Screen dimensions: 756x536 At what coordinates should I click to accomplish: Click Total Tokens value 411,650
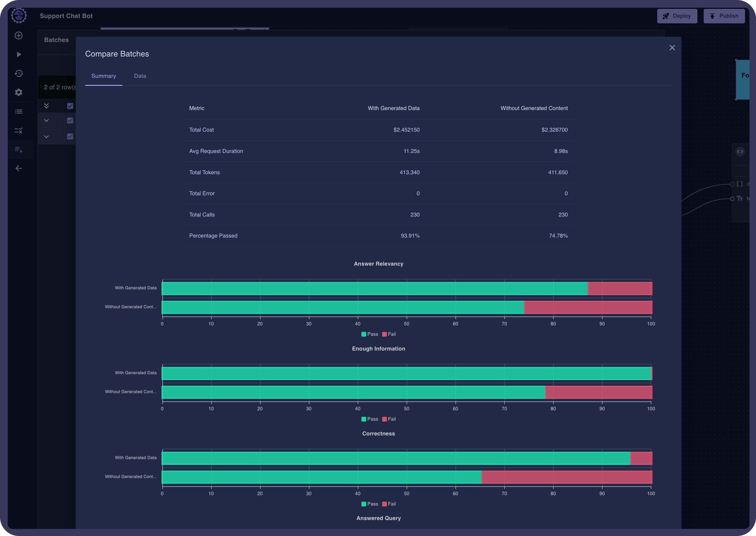tap(558, 172)
